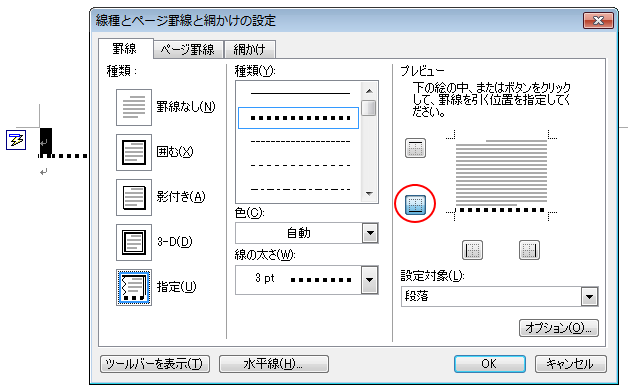The height and width of the screenshot is (391, 628).
Task: Open the 網かけ shading tab
Action: pyautogui.click(x=250, y=50)
